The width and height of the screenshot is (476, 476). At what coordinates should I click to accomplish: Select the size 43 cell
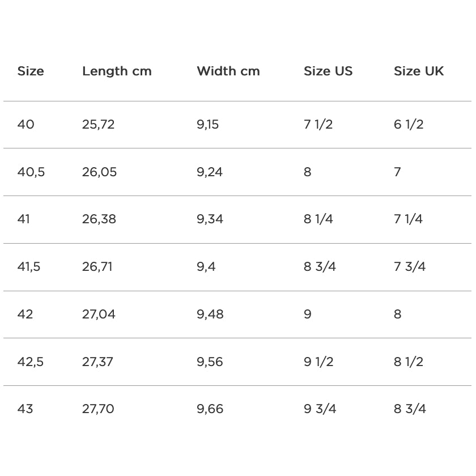pyautogui.click(x=25, y=409)
